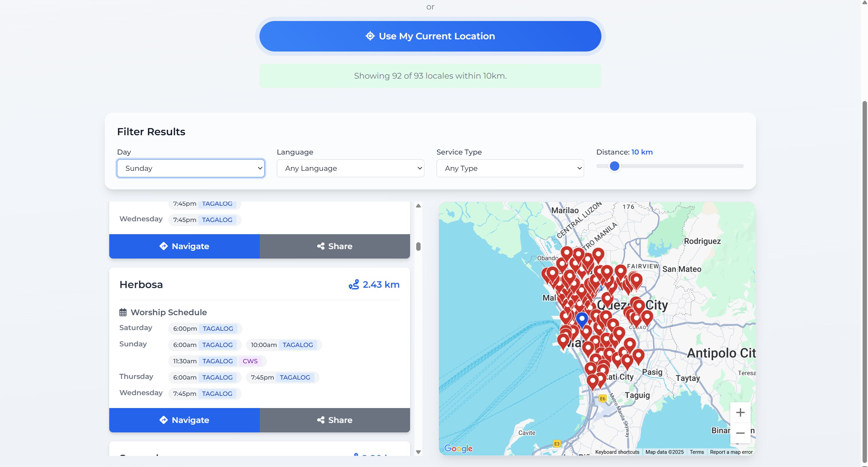Viewport: 868px width, 467px height.
Task: Click the crosshair location icon
Action: (x=370, y=36)
